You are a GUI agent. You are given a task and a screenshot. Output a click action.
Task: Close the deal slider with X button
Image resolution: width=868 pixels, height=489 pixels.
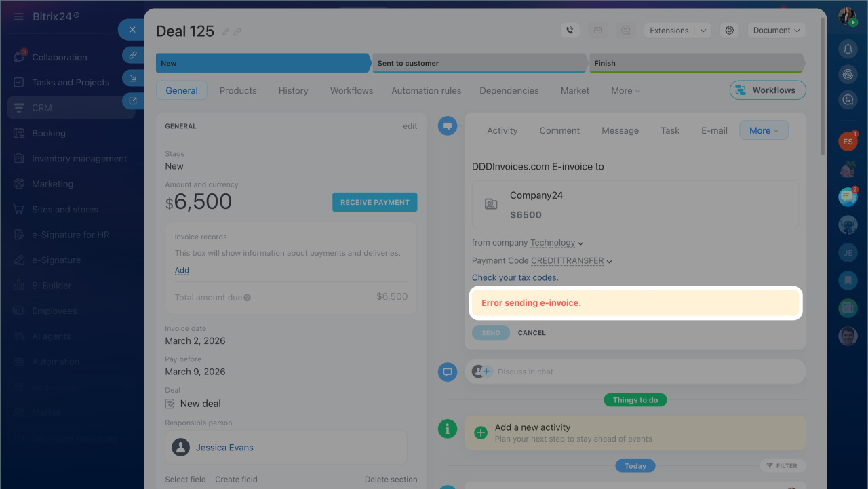point(132,30)
